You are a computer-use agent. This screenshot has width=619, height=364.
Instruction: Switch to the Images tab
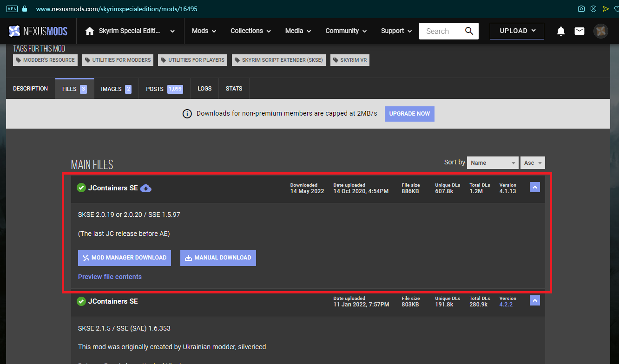116,89
